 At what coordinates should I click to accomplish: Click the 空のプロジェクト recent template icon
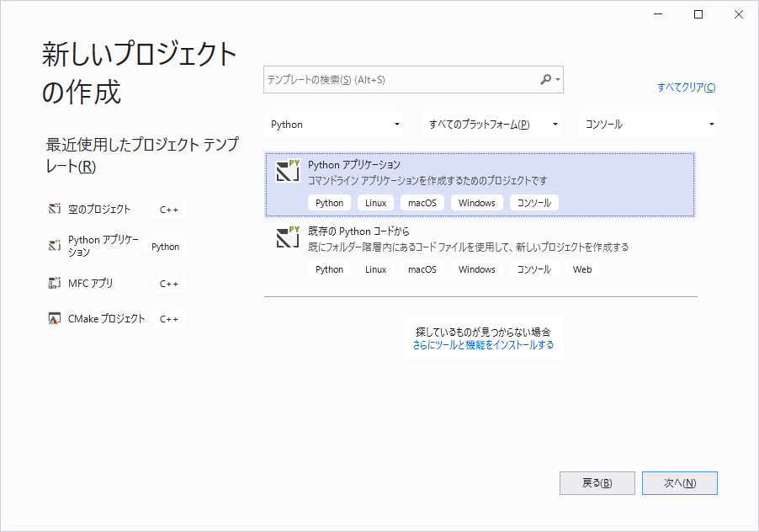coord(55,209)
